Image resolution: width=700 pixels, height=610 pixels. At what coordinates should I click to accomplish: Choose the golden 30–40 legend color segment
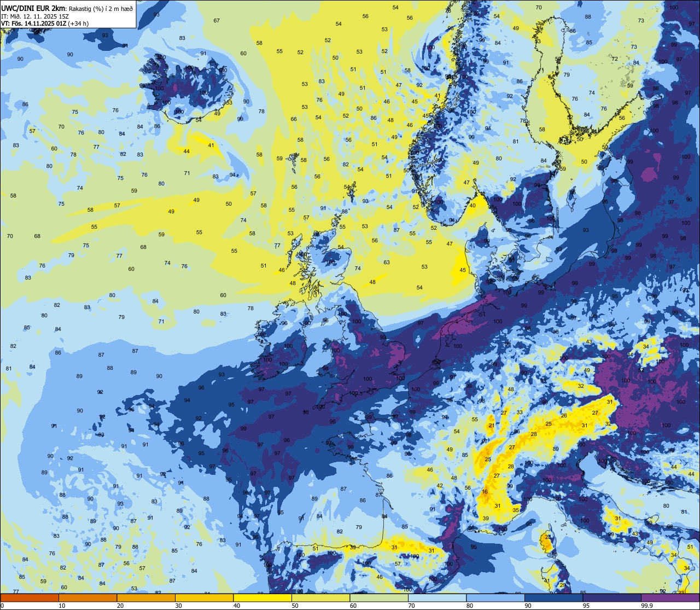pos(204,598)
